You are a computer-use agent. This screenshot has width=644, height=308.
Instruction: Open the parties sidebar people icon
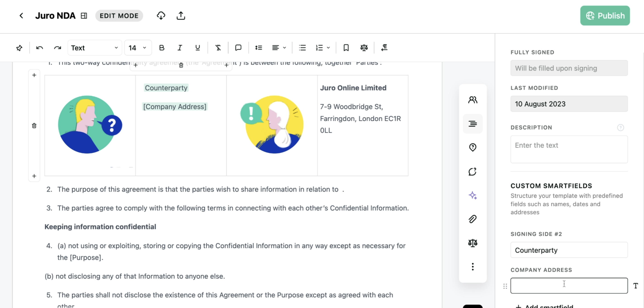(473, 100)
